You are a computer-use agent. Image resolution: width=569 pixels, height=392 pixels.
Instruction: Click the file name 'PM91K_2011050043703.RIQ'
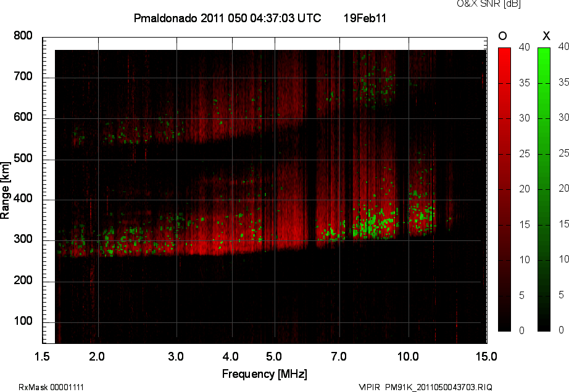pyautogui.click(x=439, y=387)
